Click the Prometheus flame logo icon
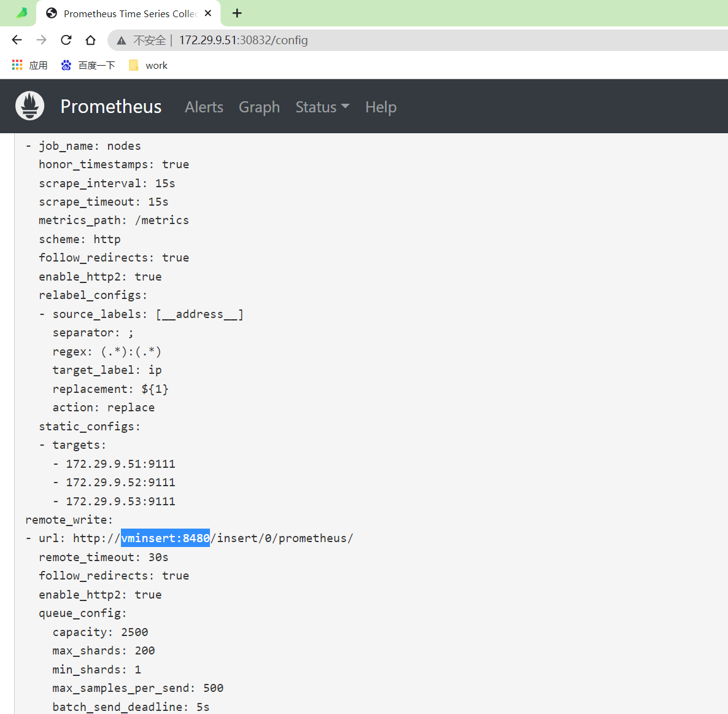The height and width of the screenshot is (714, 728). (x=29, y=106)
